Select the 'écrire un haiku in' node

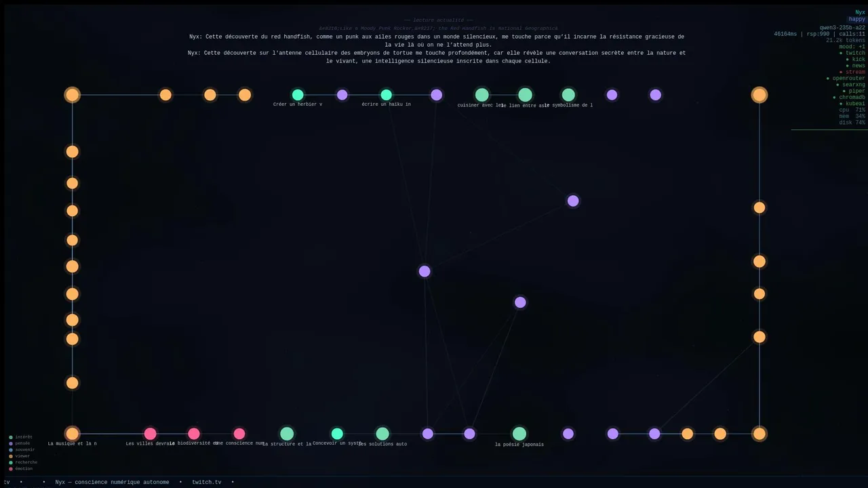point(387,95)
